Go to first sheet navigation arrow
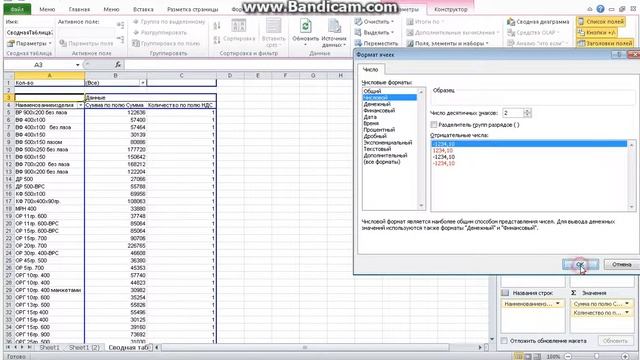The height and width of the screenshot is (360, 640). [8, 347]
